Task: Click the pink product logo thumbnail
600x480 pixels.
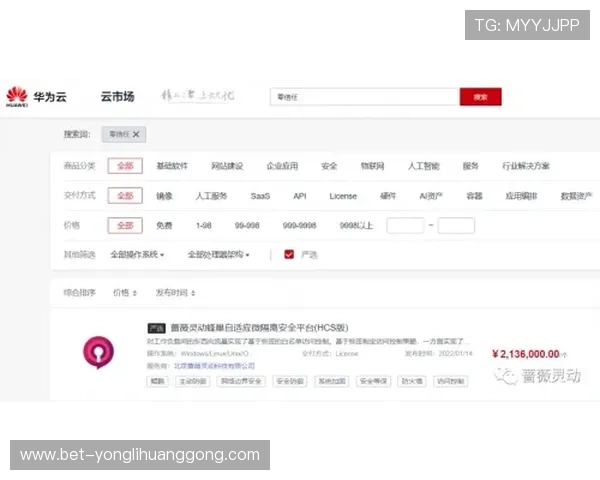Action: coord(98,352)
